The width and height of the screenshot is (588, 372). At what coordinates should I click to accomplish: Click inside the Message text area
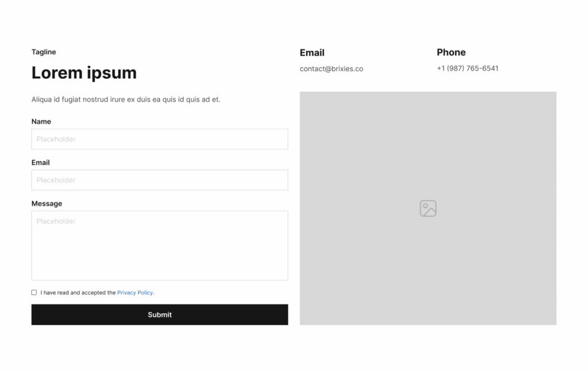click(x=160, y=246)
